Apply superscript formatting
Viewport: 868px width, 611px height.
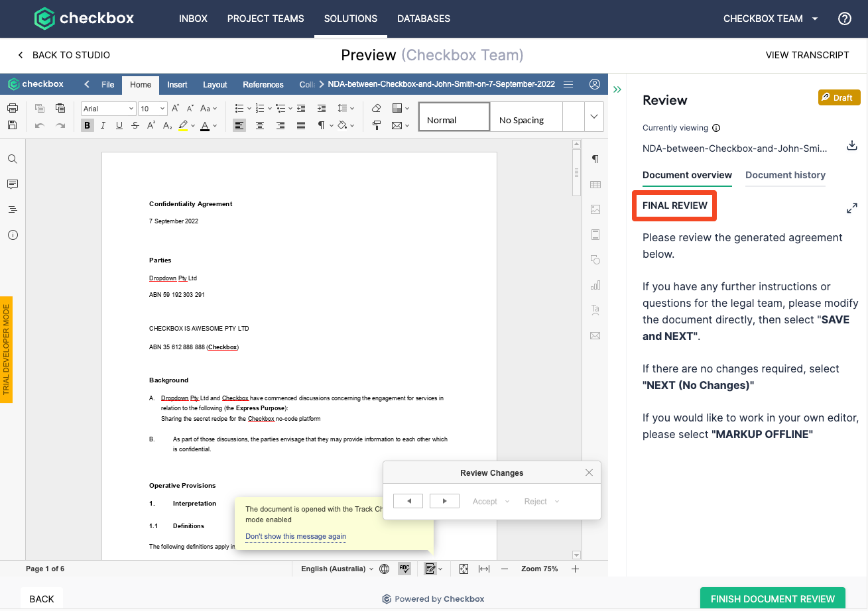tap(151, 125)
